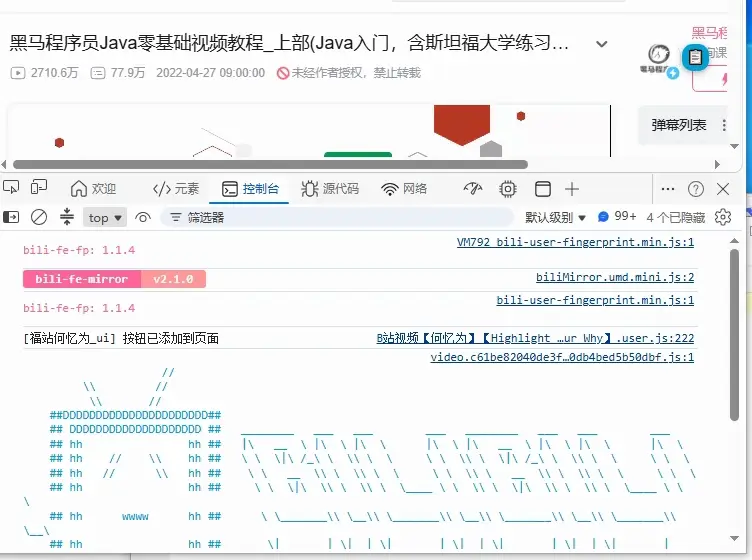Open the memory chip tool icon
This screenshot has width=752, height=560.
coord(507,189)
